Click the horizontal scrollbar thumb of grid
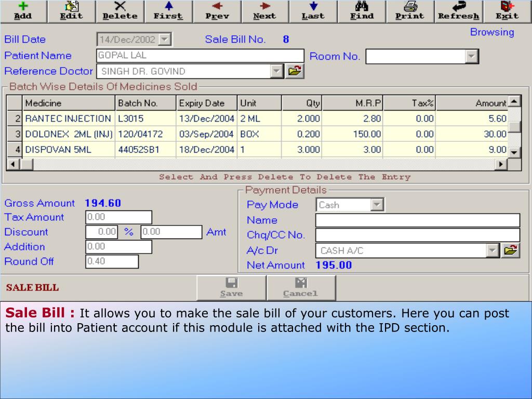This screenshot has width=532, height=399. pyautogui.click(x=26, y=164)
